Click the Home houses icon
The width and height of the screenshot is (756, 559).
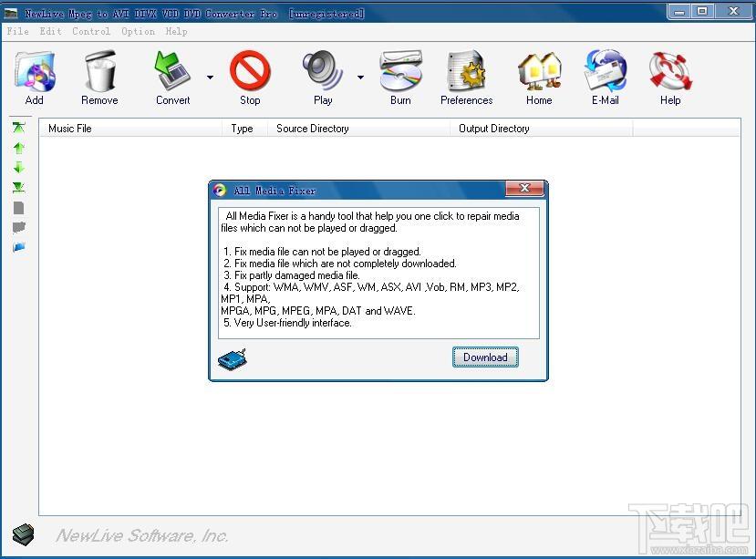click(x=540, y=71)
